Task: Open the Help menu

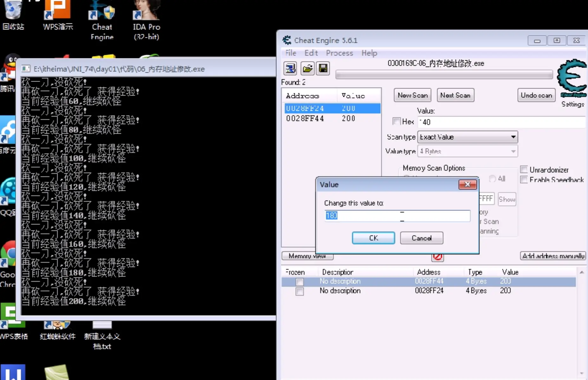Action: tap(369, 53)
